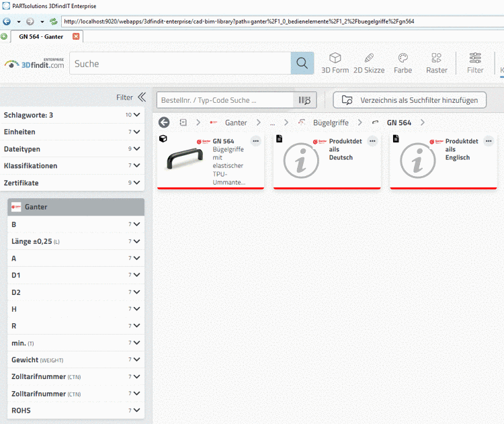Open more options on Produktdetails Deutsch card

(x=372, y=141)
